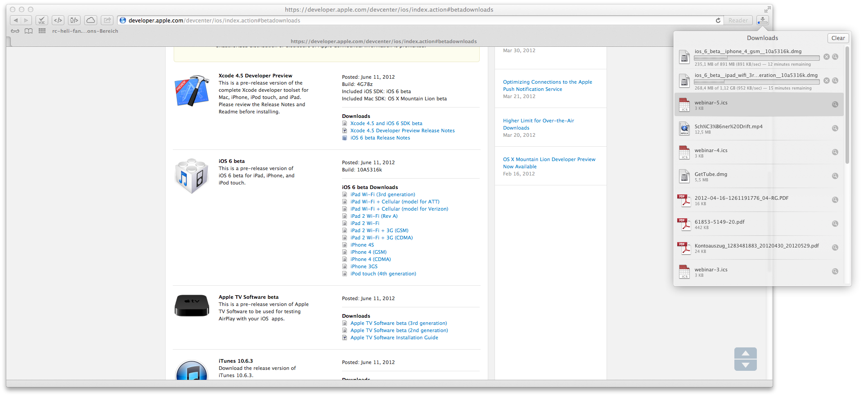Open Xcode 4.5 and iOS 6 SDK beta

point(386,123)
